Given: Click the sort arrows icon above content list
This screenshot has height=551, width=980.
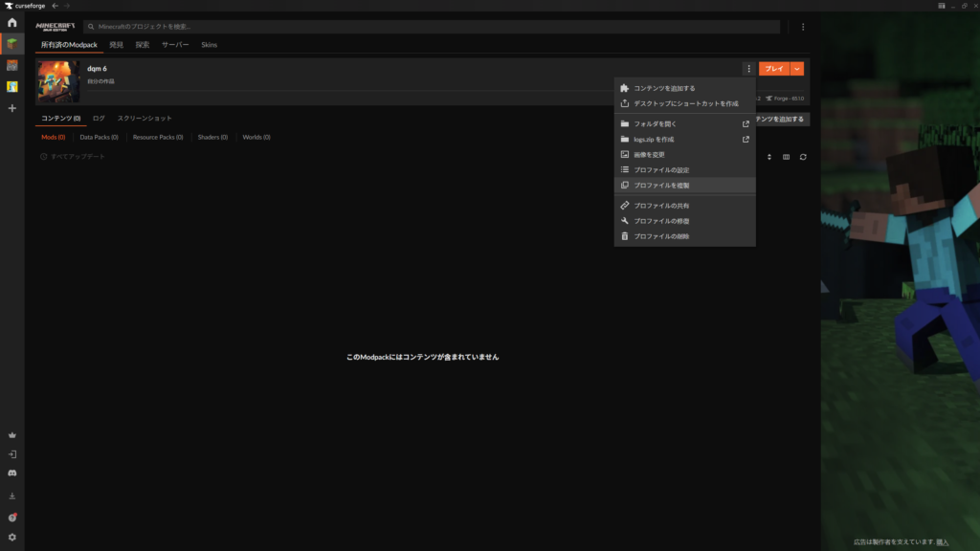Looking at the screenshot, I should pyautogui.click(x=769, y=157).
